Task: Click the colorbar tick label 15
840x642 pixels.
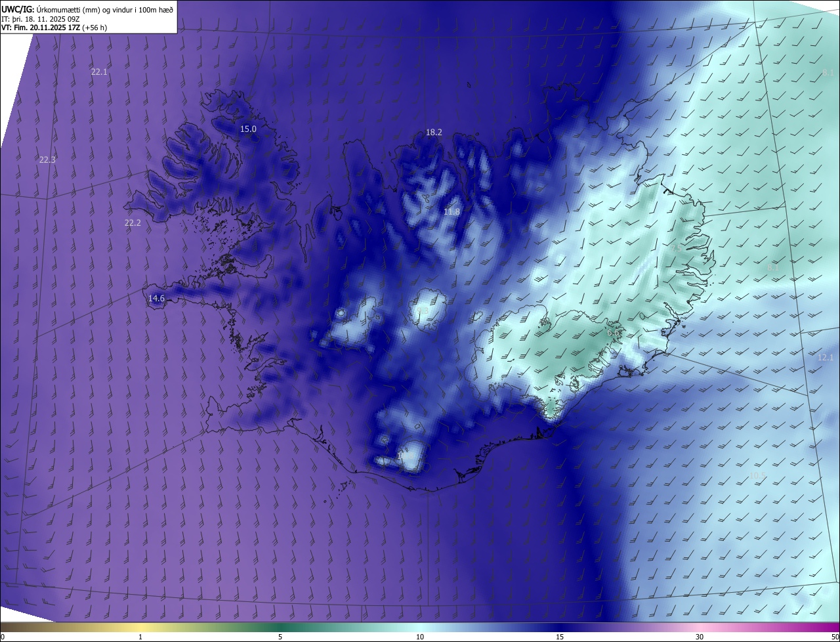Action: click(560, 637)
